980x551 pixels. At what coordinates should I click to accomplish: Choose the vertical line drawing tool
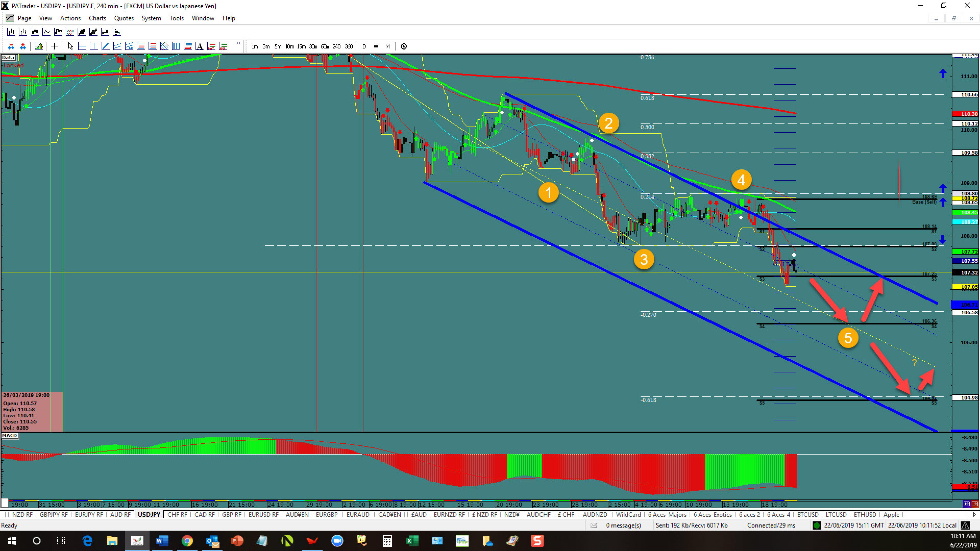click(94, 46)
